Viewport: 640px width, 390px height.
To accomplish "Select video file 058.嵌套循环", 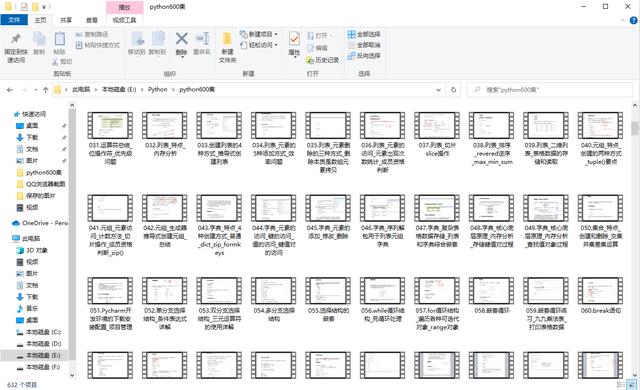I will [491, 296].
